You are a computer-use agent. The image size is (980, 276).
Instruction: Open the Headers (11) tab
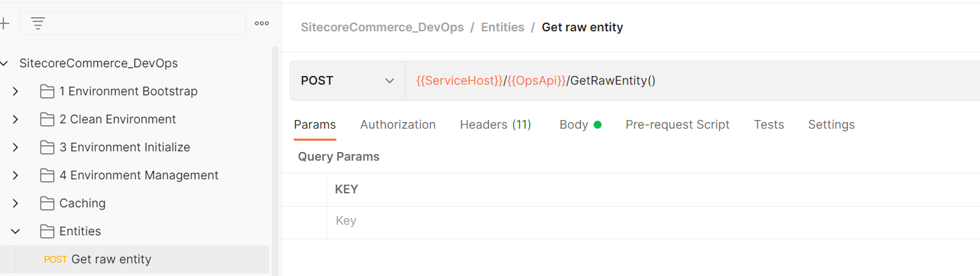pyautogui.click(x=496, y=125)
